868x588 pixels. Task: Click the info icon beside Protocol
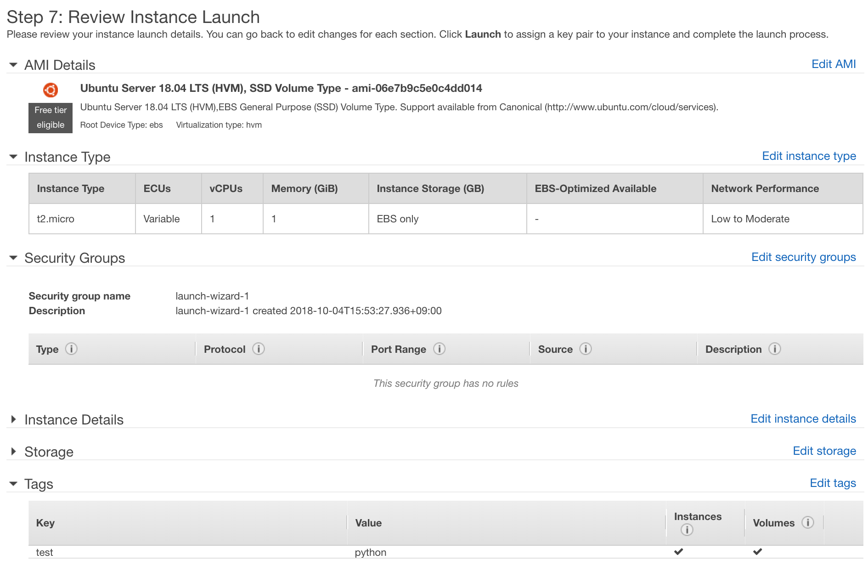[x=259, y=349]
